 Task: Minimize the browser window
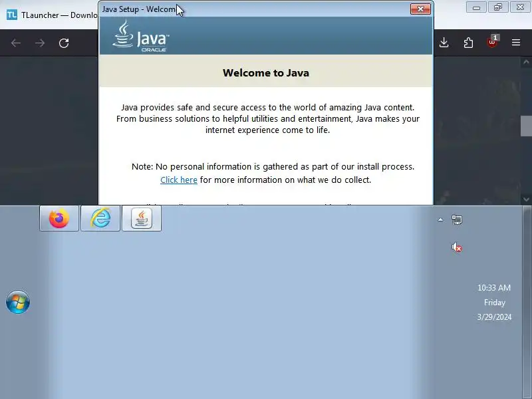click(x=476, y=7)
